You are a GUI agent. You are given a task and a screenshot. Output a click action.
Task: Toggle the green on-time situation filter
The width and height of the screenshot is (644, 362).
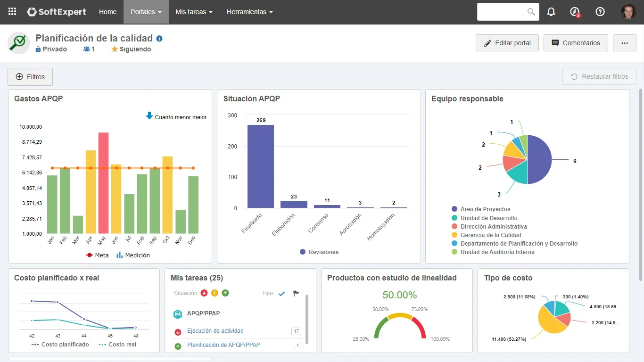click(x=225, y=293)
